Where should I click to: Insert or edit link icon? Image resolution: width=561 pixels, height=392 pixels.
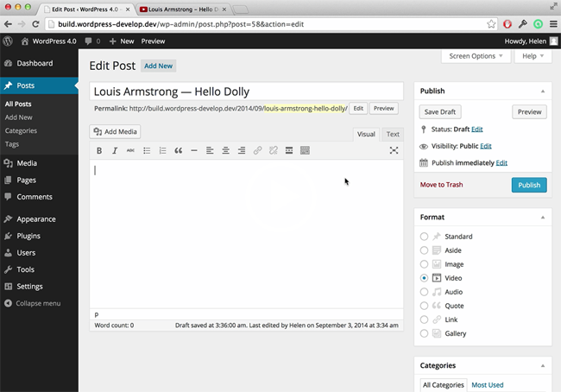pyautogui.click(x=257, y=151)
